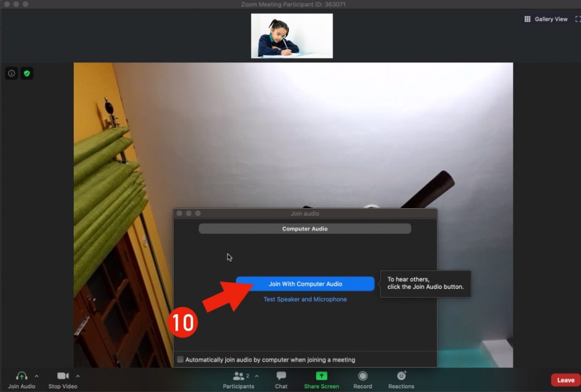Viewport: 581px width, 392px height.
Task: Click Join With Computer Audio
Action: (x=305, y=284)
